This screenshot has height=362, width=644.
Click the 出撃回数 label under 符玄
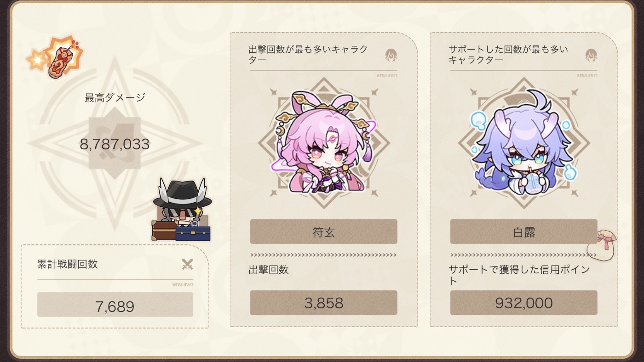pyautogui.click(x=269, y=270)
